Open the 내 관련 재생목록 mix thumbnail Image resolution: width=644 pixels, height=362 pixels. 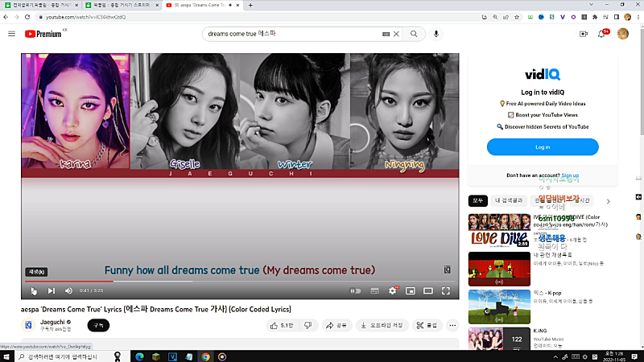(x=499, y=269)
